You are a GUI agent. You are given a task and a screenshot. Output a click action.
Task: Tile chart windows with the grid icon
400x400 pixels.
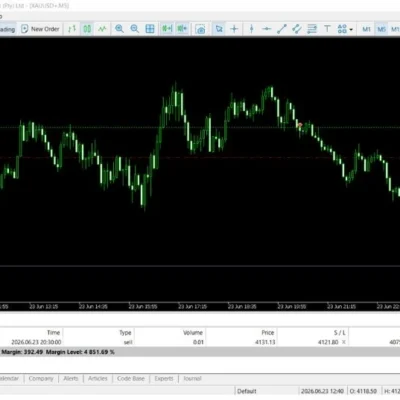coord(150,29)
